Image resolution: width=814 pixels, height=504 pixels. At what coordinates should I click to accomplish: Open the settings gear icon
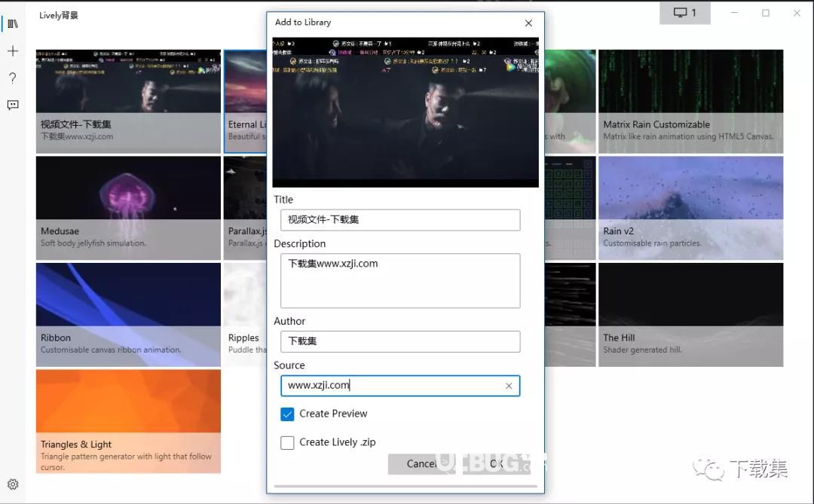coord(13,484)
